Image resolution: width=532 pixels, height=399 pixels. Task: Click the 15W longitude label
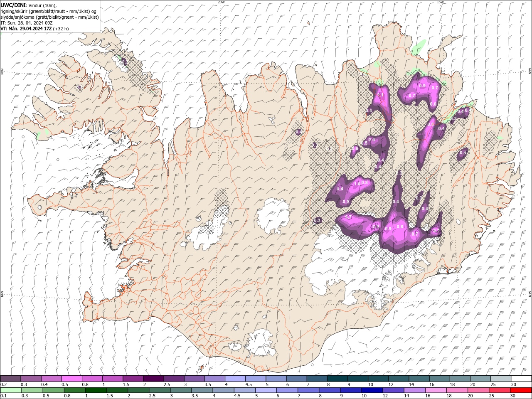(440, 2)
